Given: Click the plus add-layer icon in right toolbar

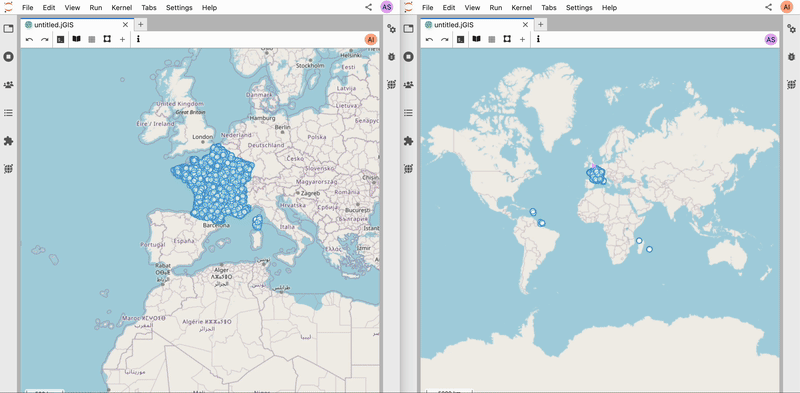Looking at the screenshot, I should coord(522,39).
